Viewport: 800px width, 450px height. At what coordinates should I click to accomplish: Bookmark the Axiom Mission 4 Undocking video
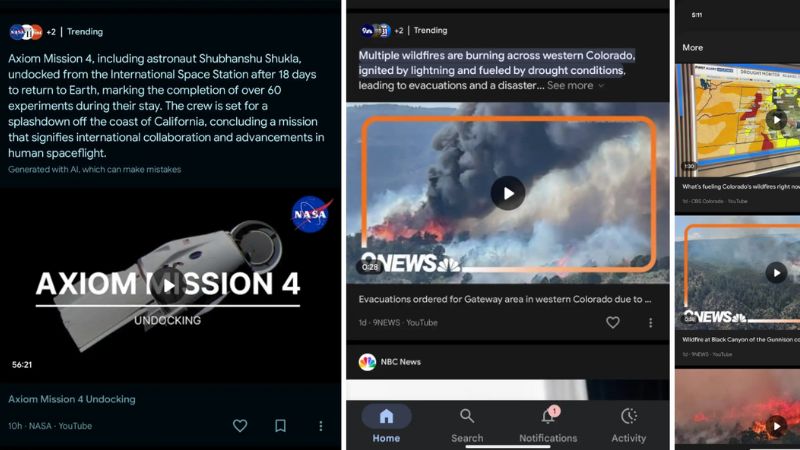pos(280,426)
